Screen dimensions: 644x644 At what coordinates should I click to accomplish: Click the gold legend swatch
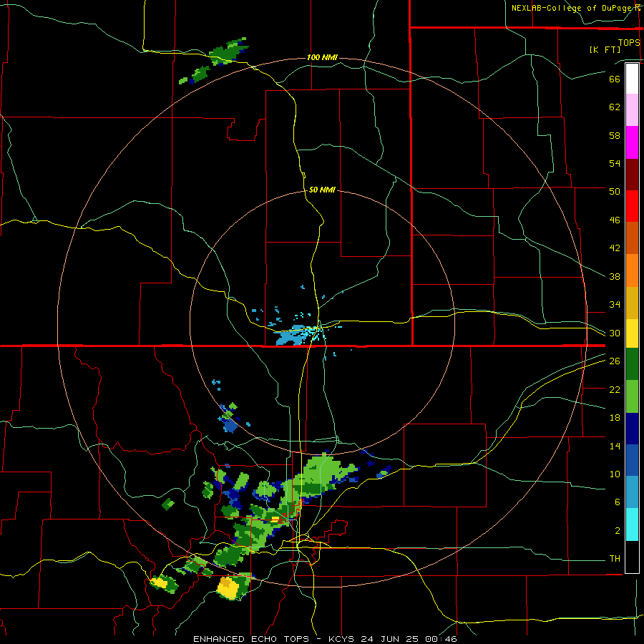pyautogui.click(x=632, y=303)
